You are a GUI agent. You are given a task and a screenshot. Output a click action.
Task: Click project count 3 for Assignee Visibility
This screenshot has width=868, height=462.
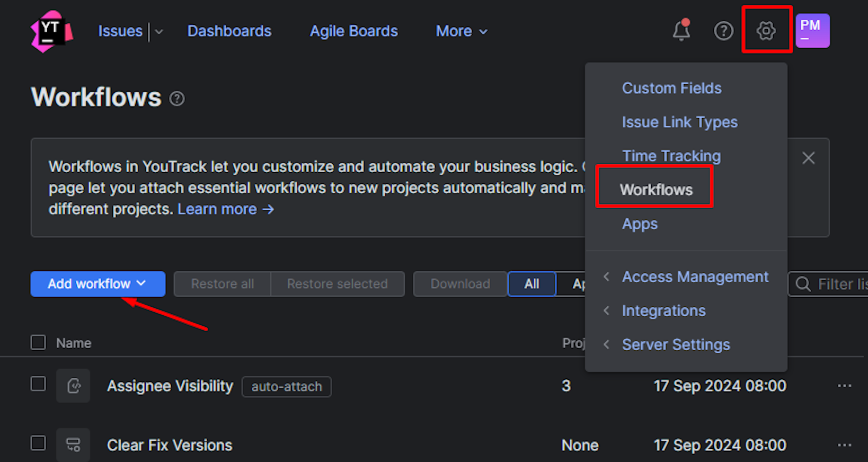pyautogui.click(x=566, y=386)
